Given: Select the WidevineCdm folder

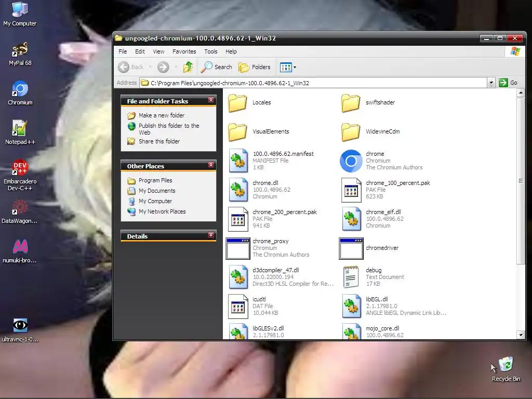Looking at the screenshot, I should (x=370, y=131).
